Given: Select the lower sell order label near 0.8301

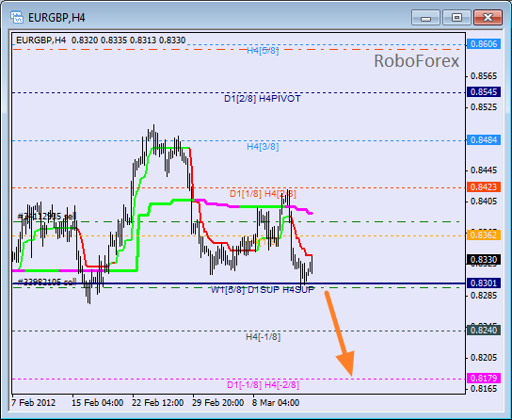Looking at the screenshot, I should click(x=47, y=282).
